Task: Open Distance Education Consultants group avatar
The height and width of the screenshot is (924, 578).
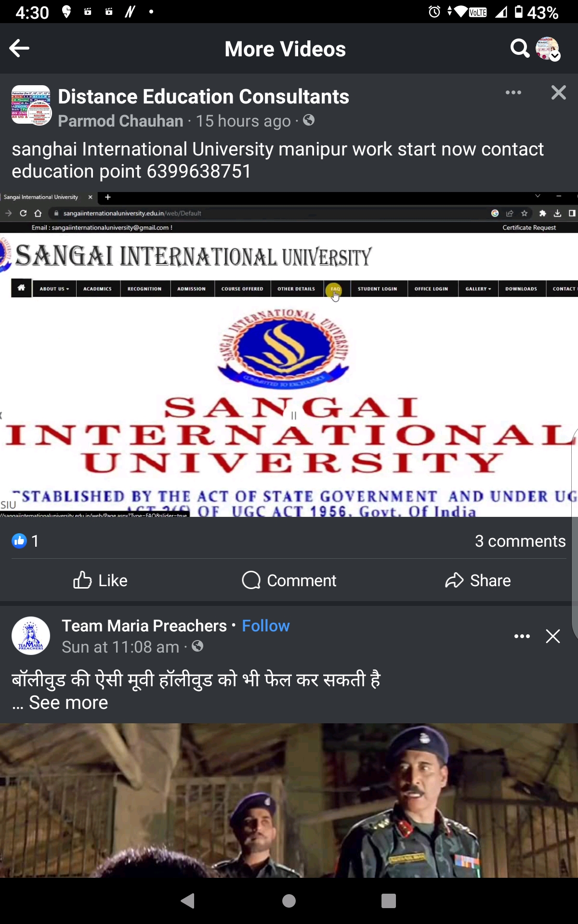Action: 31,105
